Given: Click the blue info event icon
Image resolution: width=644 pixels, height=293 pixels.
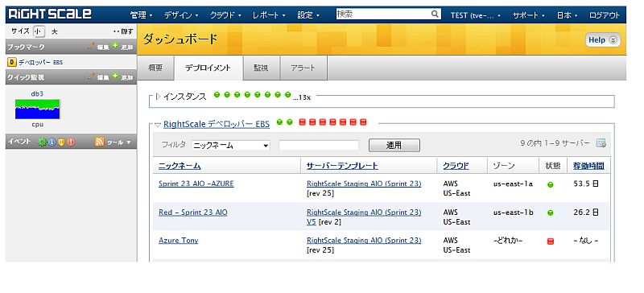Looking at the screenshot, I should click(x=52, y=142).
